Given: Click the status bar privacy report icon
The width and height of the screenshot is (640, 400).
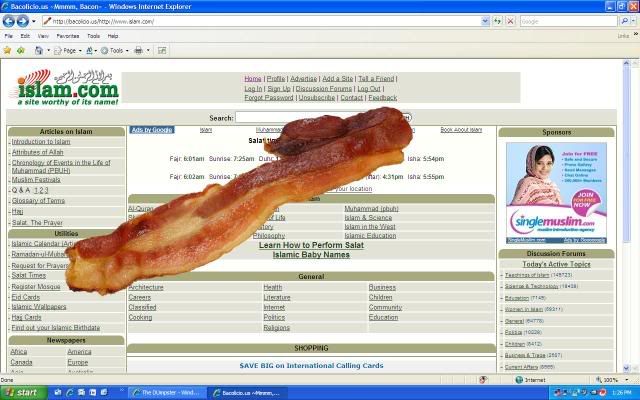Looking at the screenshot, I should pos(483,380).
